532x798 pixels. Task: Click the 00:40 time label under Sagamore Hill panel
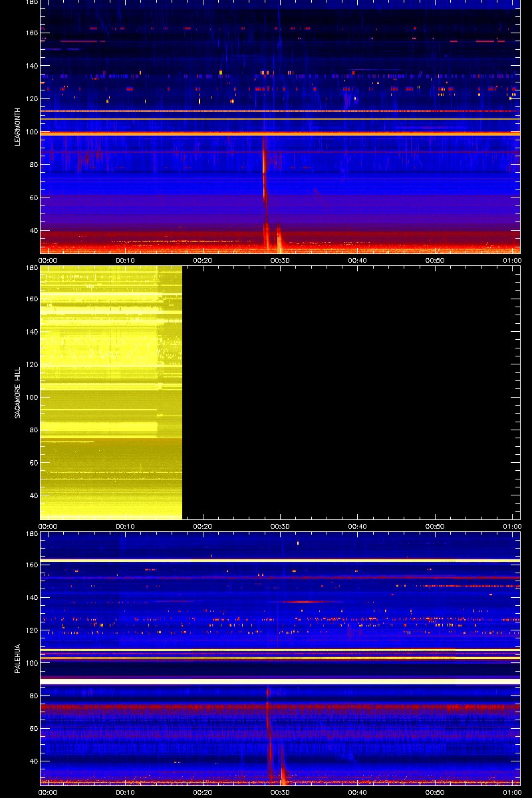pos(358,526)
